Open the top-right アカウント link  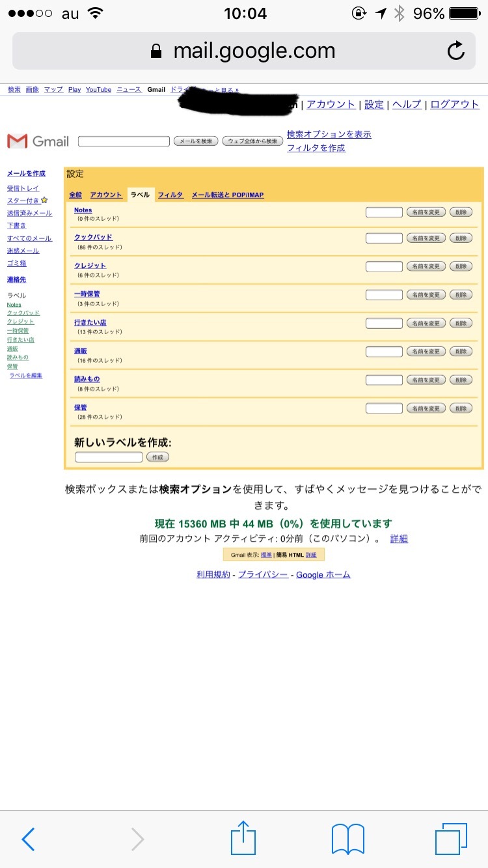(331, 104)
